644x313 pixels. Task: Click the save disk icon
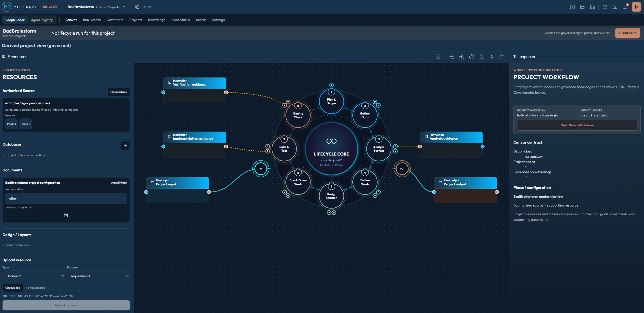tap(592, 7)
